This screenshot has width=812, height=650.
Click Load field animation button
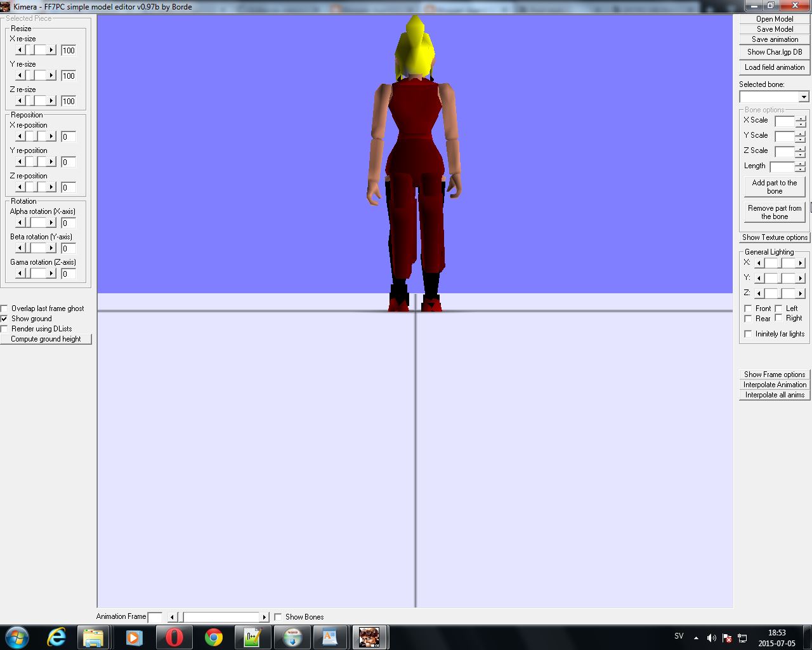(x=775, y=67)
